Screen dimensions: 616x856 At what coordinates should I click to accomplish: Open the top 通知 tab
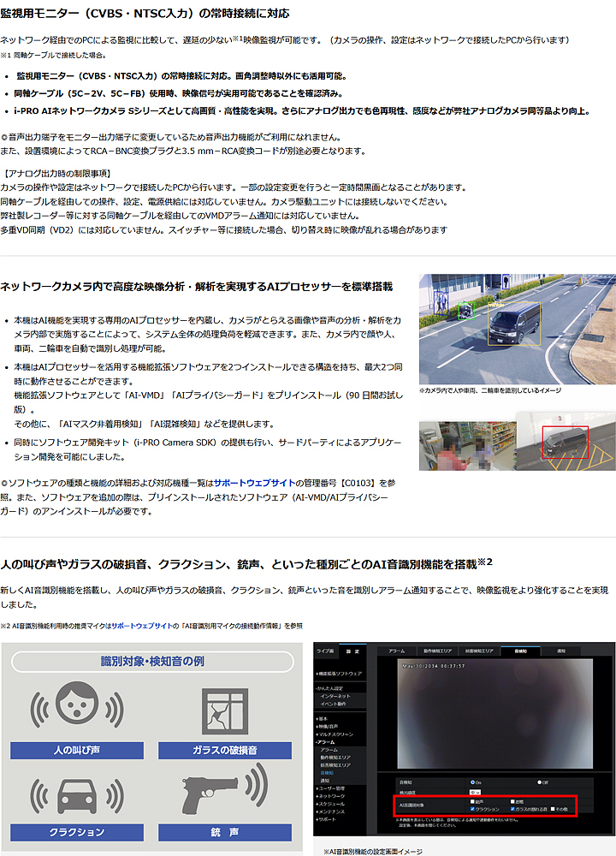pyautogui.click(x=561, y=651)
